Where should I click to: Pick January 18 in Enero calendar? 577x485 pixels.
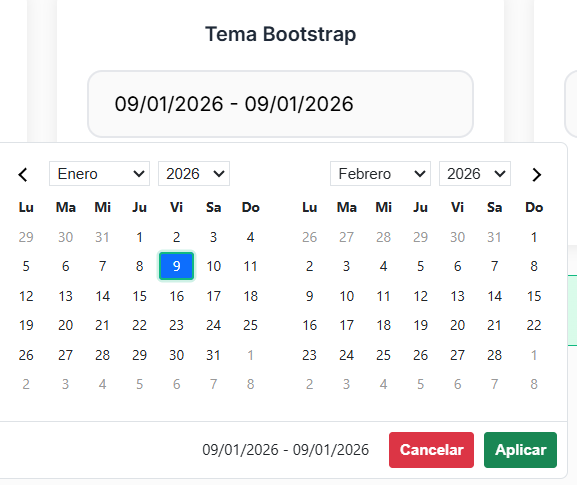[x=251, y=296]
